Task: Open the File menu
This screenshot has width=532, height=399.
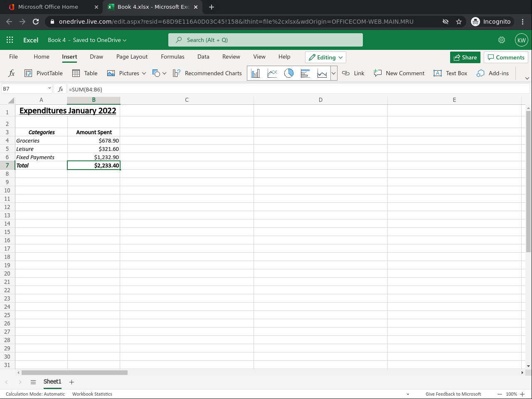Action: pos(13,57)
